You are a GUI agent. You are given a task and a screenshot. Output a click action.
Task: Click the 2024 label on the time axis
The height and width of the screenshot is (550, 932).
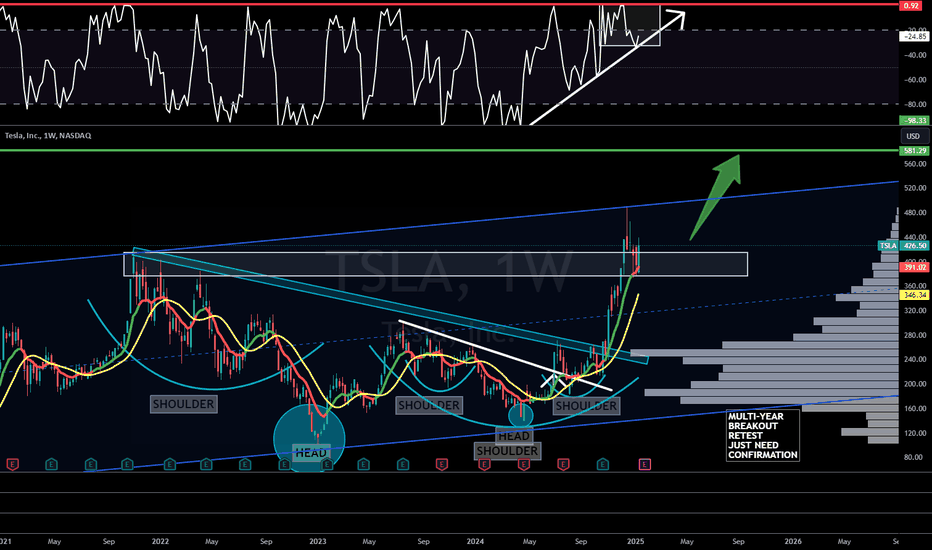point(475,541)
